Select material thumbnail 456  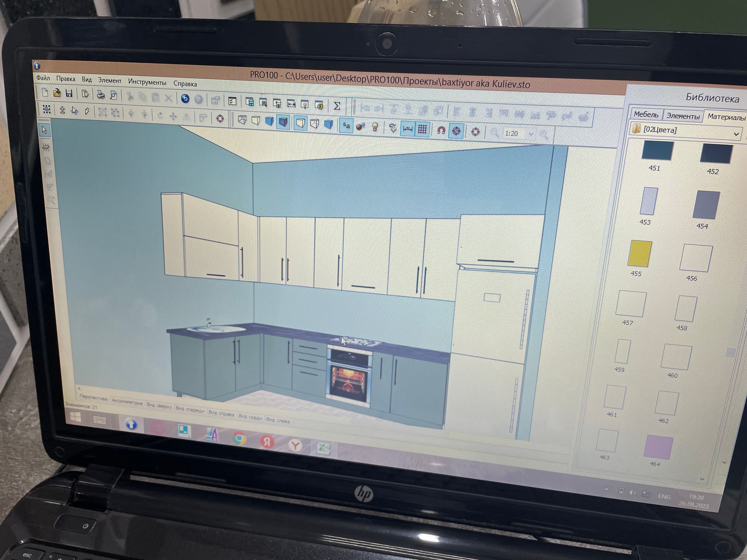click(x=696, y=258)
